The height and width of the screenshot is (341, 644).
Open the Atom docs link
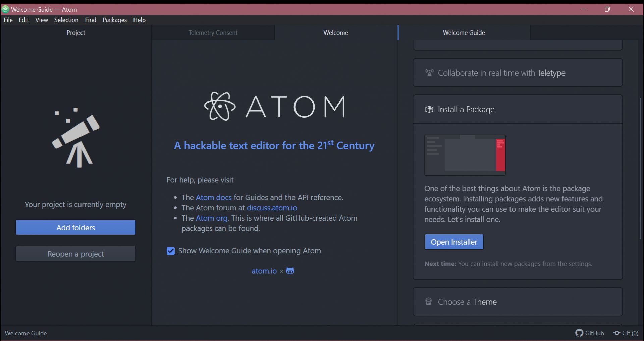pyautogui.click(x=214, y=198)
